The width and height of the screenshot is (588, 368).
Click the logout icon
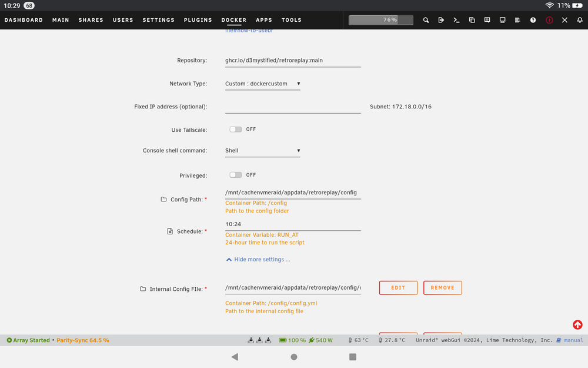pos(441,20)
